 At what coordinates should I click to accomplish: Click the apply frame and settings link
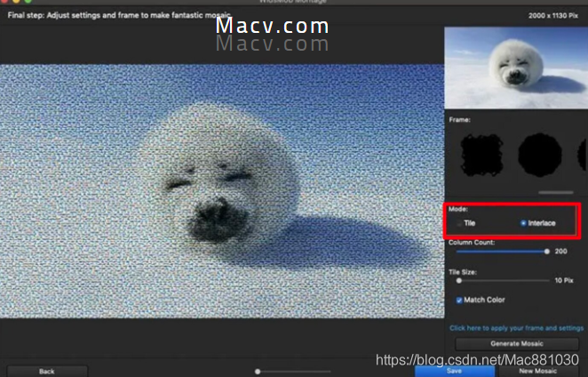(x=516, y=328)
